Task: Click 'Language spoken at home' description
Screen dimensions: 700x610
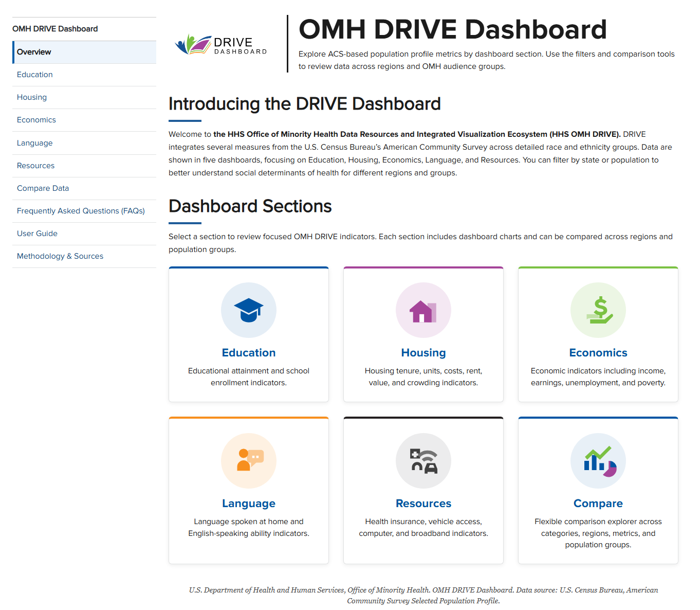Action: tap(249, 527)
